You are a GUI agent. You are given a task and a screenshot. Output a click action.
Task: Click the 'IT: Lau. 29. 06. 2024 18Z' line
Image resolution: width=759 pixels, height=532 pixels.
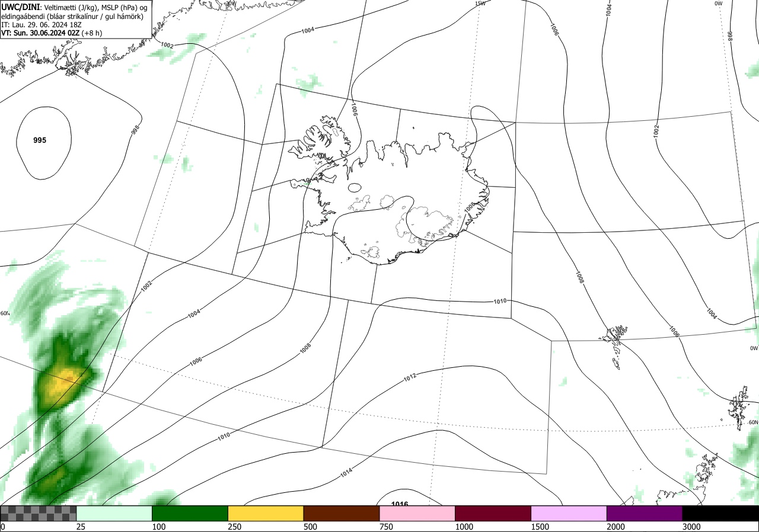pos(42,25)
